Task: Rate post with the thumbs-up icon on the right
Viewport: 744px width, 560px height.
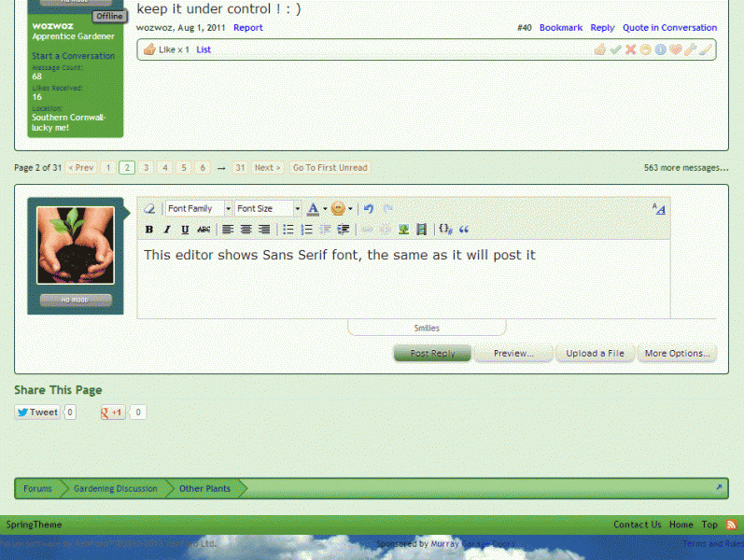Action: pos(599,49)
